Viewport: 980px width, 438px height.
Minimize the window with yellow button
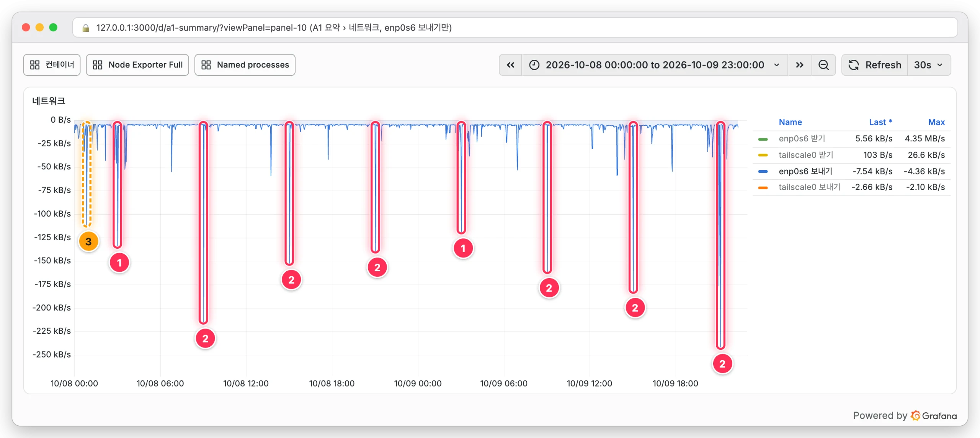pyautogui.click(x=40, y=27)
